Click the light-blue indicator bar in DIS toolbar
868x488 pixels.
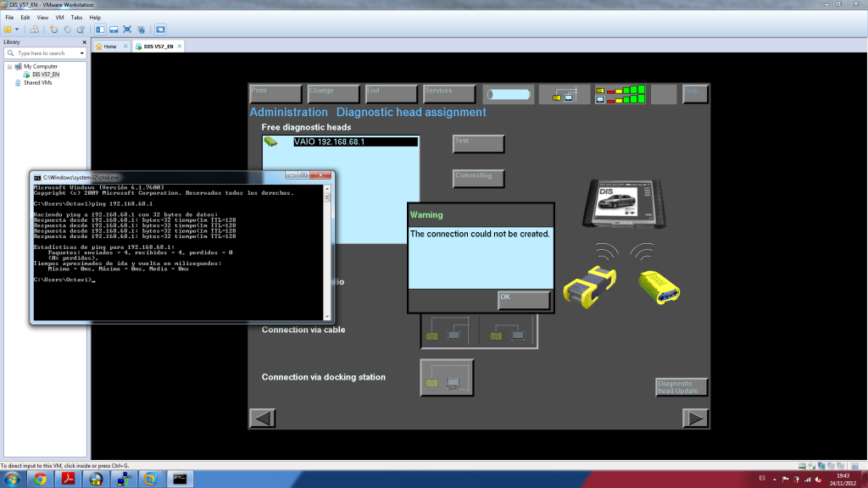(509, 95)
